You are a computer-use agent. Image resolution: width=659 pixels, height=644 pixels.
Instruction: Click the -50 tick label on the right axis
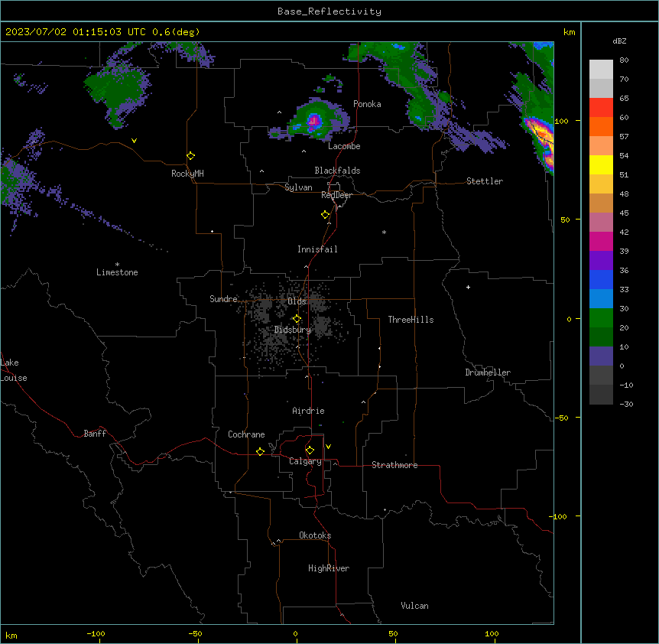(561, 418)
